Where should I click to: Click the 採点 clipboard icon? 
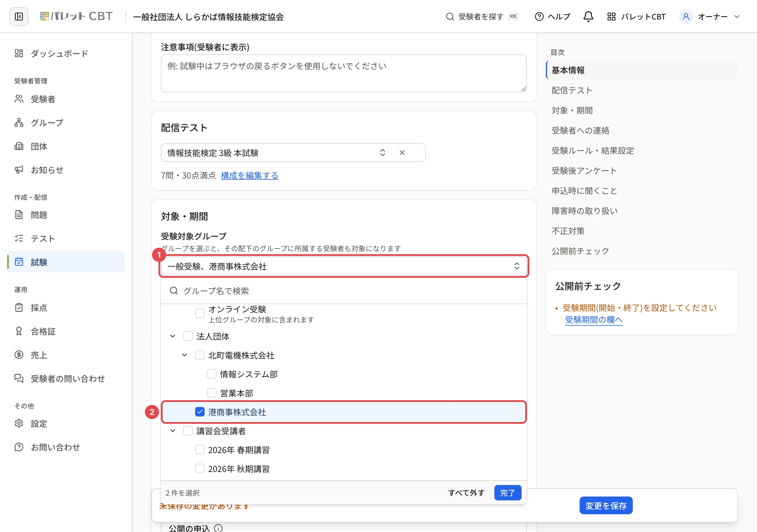[19, 308]
